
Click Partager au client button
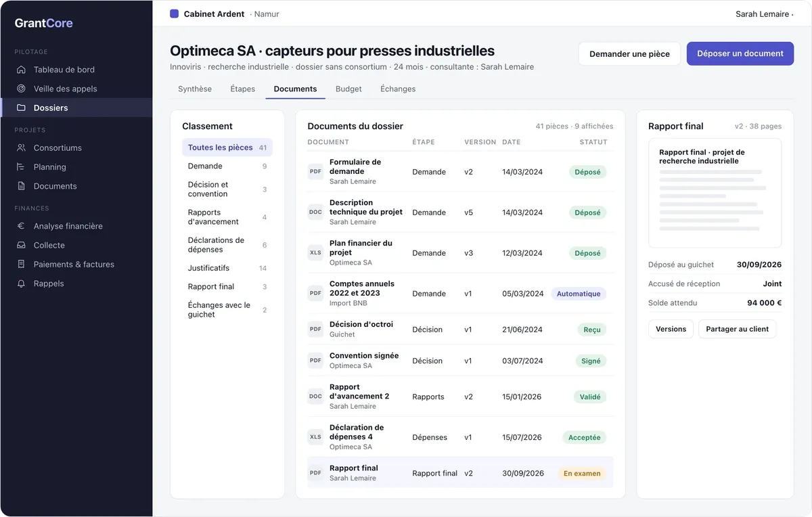click(x=738, y=329)
